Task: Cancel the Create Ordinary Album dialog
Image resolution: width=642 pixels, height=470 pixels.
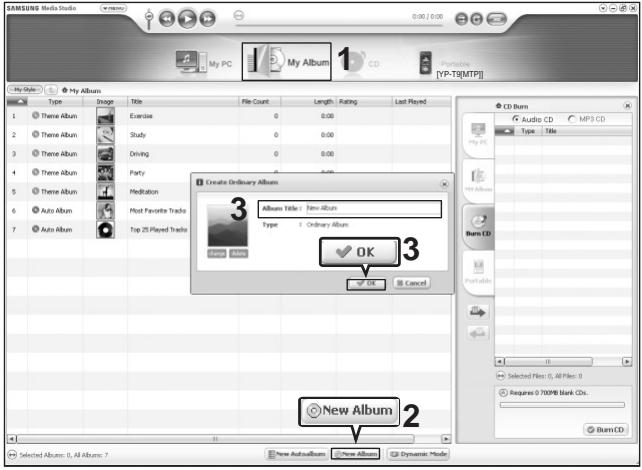Action: click(x=412, y=283)
